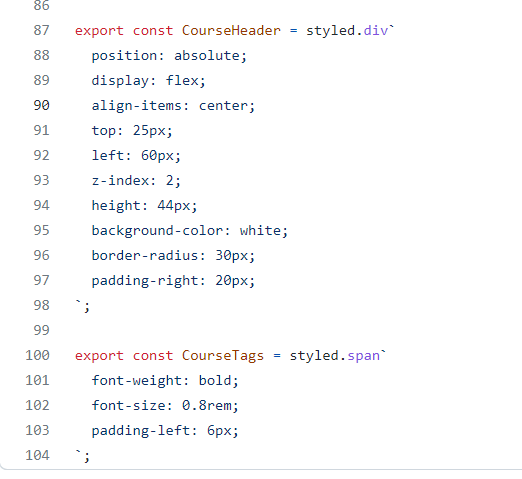Select line number 97
The height and width of the screenshot is (479, 522).
[x=42, y=280]
